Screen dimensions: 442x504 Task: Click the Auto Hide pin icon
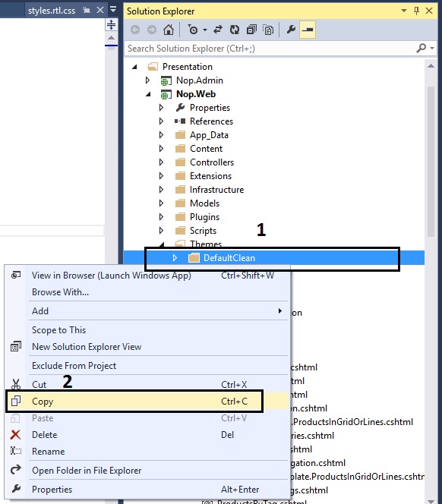coord(417,11)
